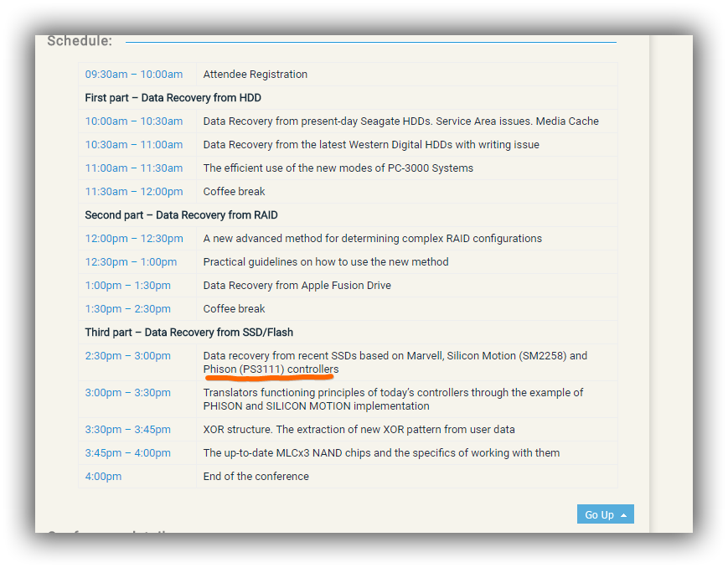Click Third part – Data Recovery from SSD/Flash heading
This screenshot has height=568, width=728.
coord(189,332)
